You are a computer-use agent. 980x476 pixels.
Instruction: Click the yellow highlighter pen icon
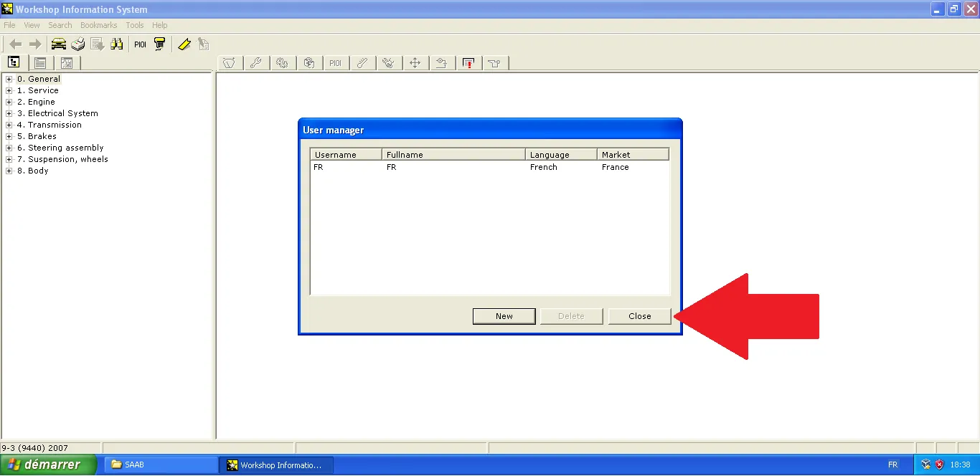[184, 43]
